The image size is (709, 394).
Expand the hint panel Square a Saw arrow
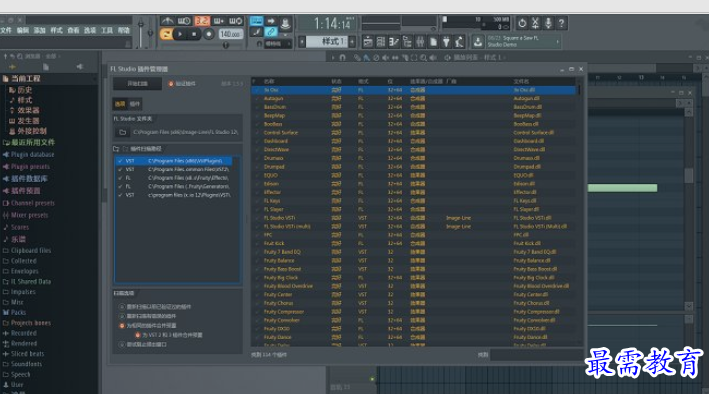[x=558, y=42]
